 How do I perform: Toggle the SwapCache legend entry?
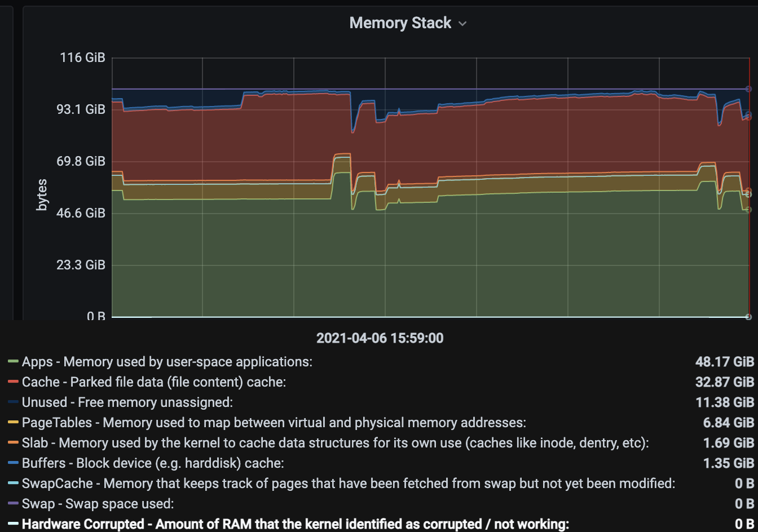(349, 484)
